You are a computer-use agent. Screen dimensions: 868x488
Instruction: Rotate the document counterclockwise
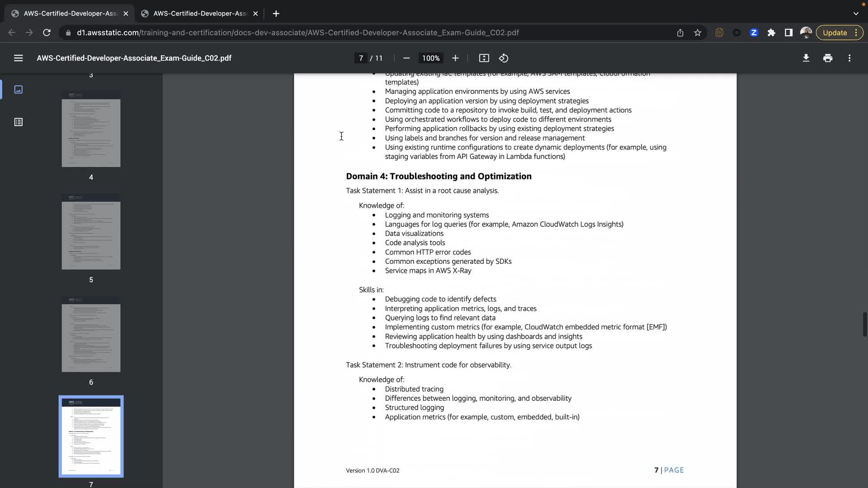pos(504,58)
